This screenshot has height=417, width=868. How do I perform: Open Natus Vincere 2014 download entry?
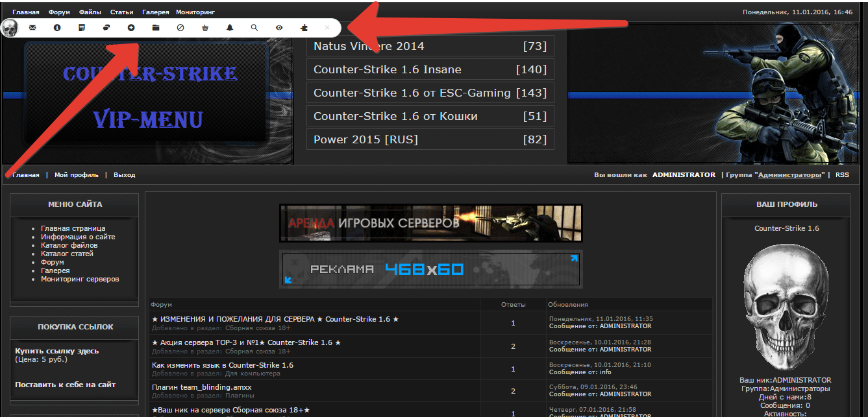point(430,46)
